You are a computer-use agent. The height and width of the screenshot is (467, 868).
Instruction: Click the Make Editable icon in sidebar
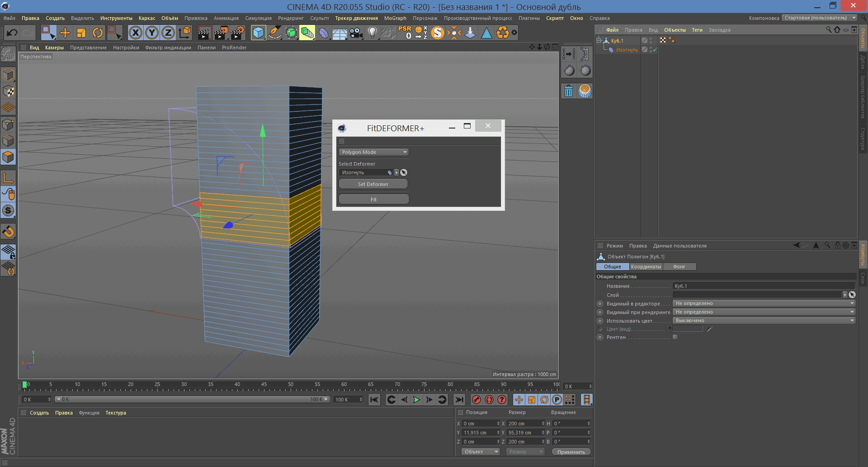tap(8, 54)
